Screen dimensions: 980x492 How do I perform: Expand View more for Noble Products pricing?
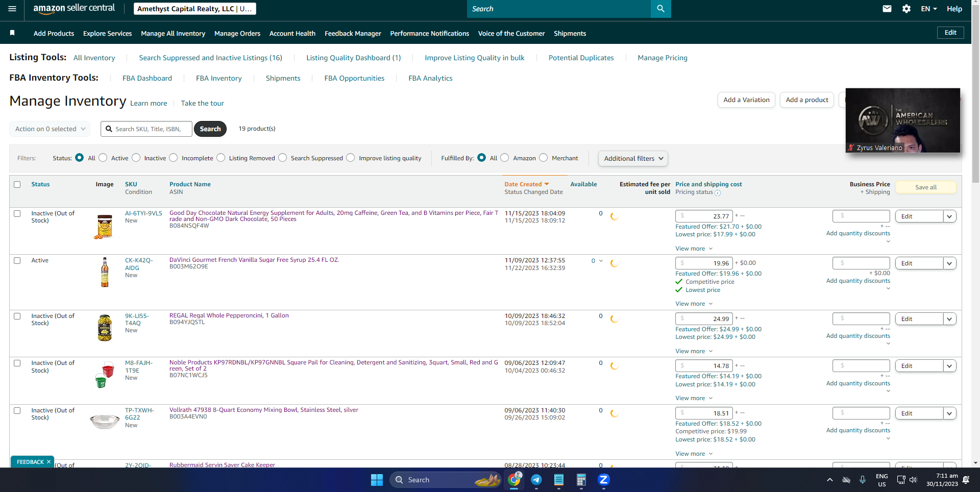(x=694, y=398)
